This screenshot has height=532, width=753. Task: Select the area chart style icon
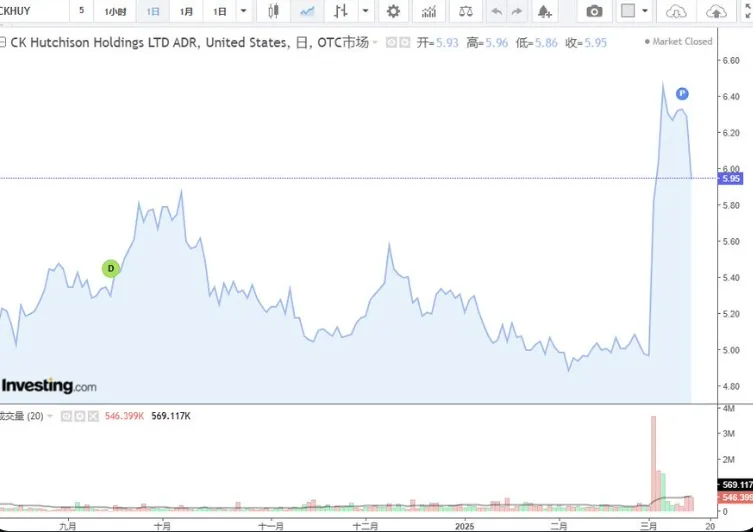pos(307,11)
